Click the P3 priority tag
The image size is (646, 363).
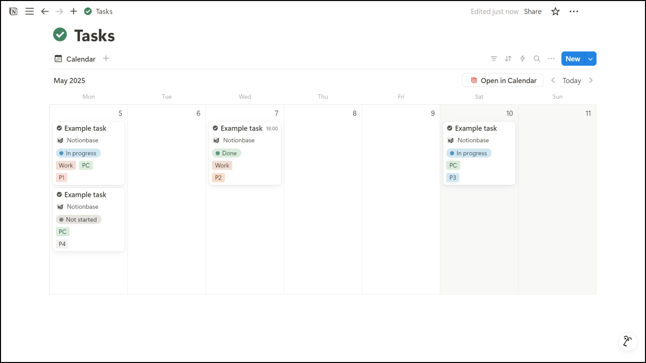point(453,178)
